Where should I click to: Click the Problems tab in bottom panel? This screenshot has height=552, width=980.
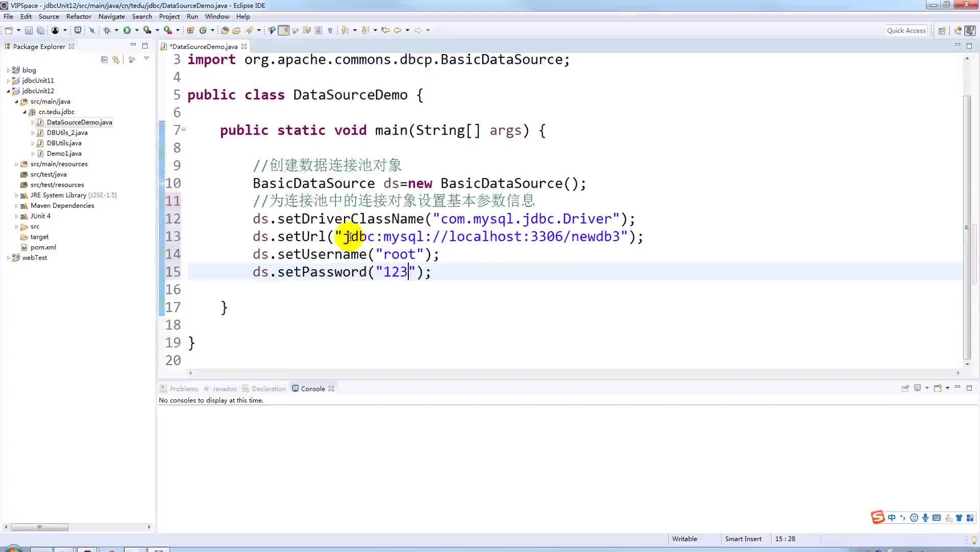(183, 388)
